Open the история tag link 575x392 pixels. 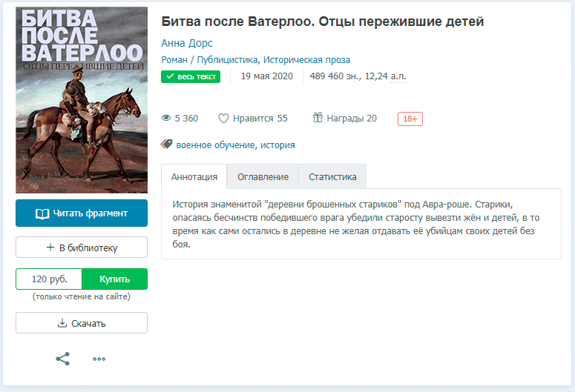(277, 145)
